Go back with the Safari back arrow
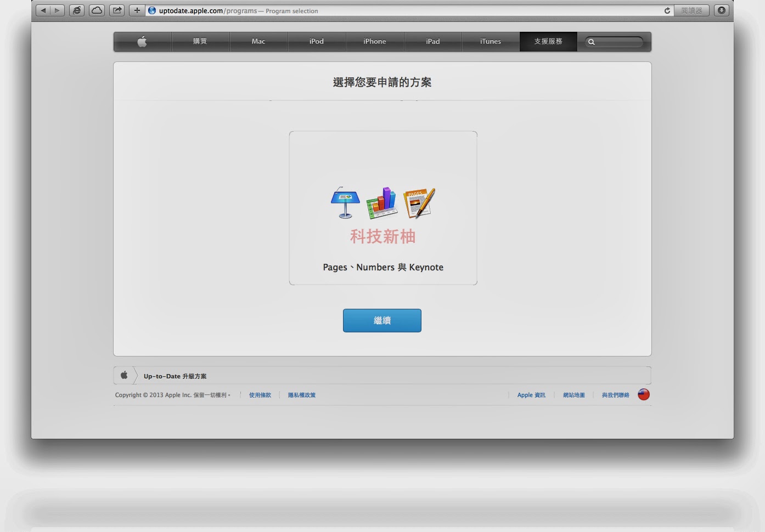 [x=43, y=10]
